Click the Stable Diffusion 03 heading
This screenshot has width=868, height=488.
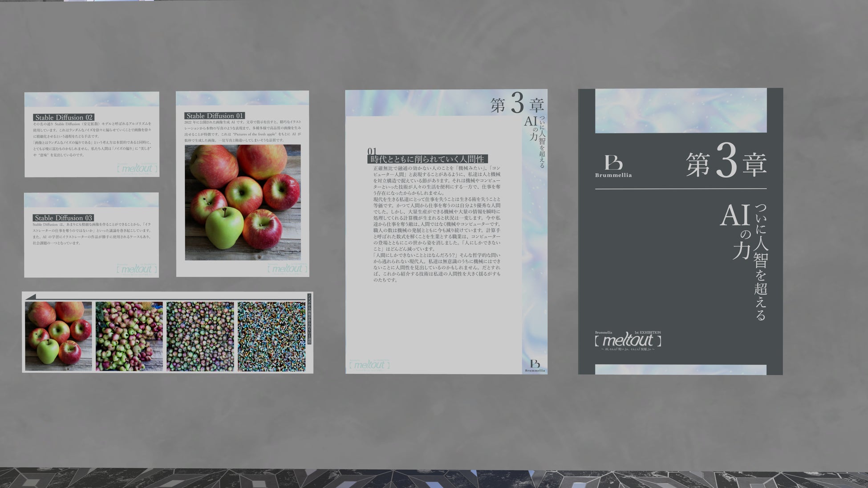pos(63,218)
